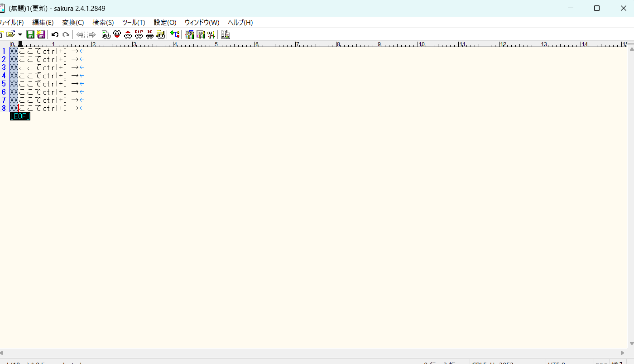The width and height of the screenshot is (634, 364).
Task: Expand the recent files dropdown arrow beside Open
Action: pyautogui.click(x=20, y=34)
